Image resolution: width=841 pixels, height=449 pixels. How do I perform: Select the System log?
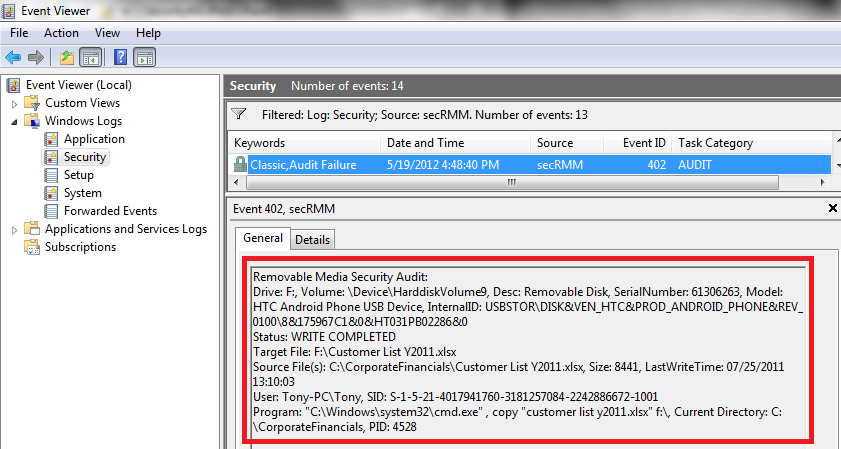tap(83, 193)
